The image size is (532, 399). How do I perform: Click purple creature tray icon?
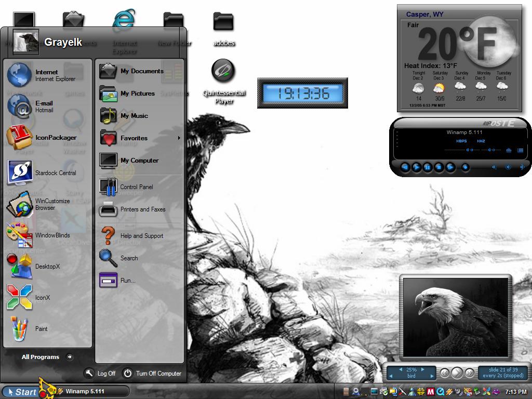click(x=496, y=392)
